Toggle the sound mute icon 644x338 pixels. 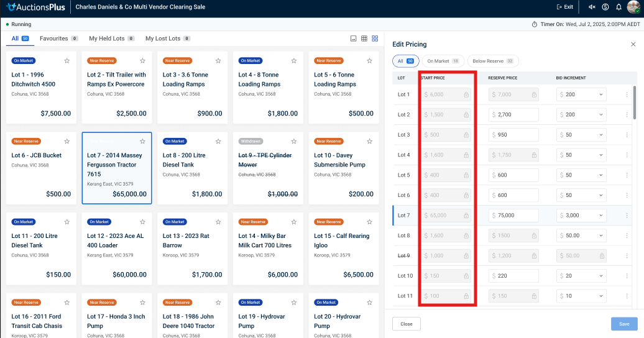pyautogui.click(x=592, y=7)
